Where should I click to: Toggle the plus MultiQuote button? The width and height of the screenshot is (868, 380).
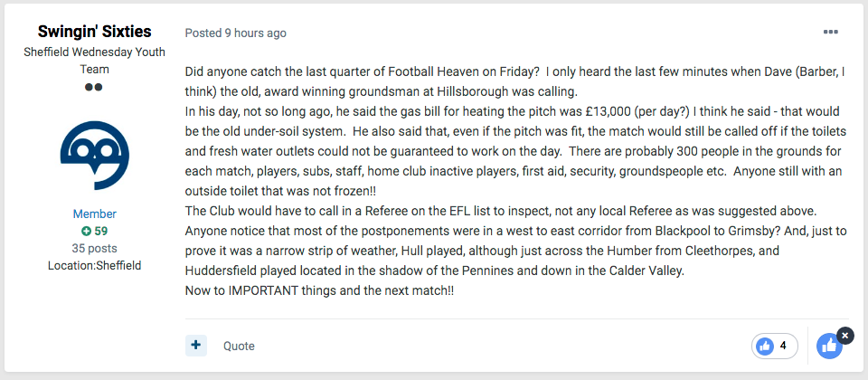click(x=196, y=346)
